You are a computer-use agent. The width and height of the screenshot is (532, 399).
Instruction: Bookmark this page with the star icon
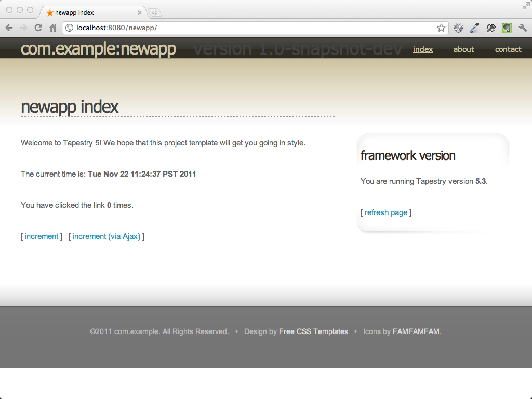441,28
